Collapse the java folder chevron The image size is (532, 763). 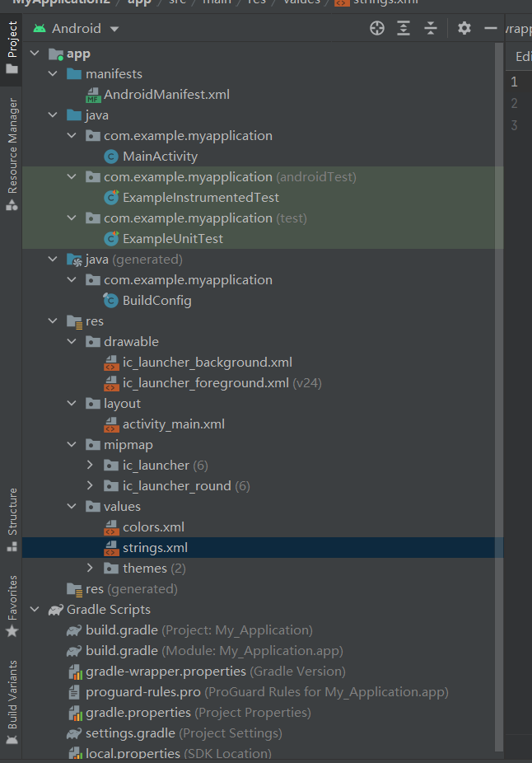click(x=53, y=115)
